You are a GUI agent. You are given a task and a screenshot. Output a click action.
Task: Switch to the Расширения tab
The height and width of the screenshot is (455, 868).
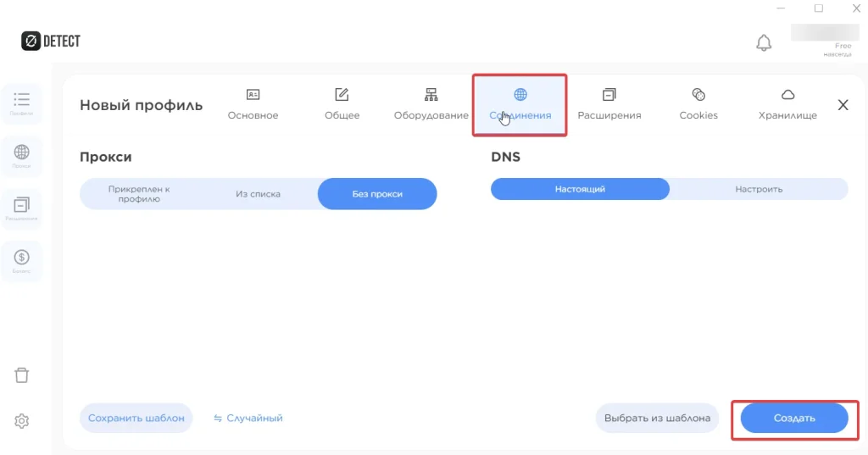(x=609, y=104)
